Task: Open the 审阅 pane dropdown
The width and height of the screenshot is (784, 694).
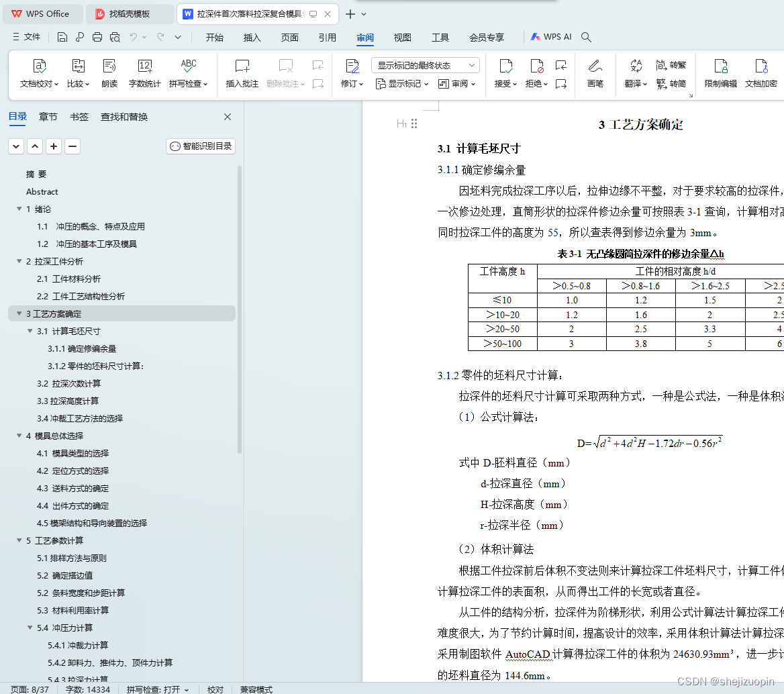Action: (x=456, y=84)
